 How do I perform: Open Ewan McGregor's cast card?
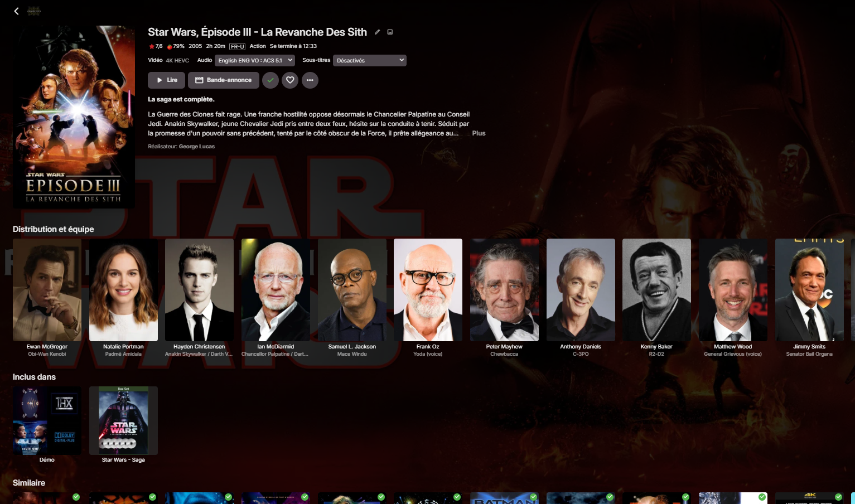pos(47,298)
